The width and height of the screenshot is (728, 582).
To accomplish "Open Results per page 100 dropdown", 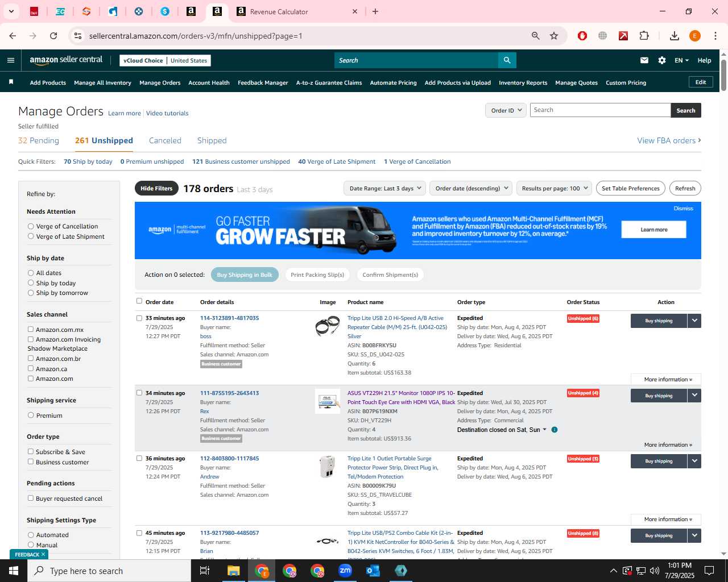I will pyautogui.click(x=555, y=188).
